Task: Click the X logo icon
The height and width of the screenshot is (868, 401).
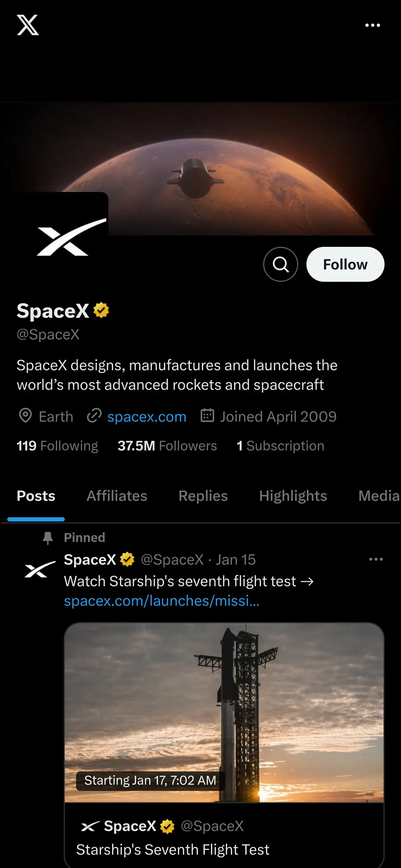Action: tap(28, 25)
